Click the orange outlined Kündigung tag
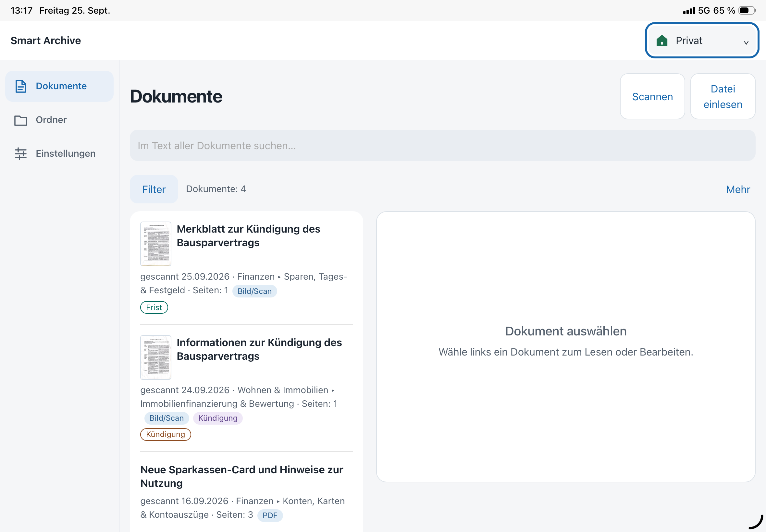766x532 pixels. coord(166,434)
